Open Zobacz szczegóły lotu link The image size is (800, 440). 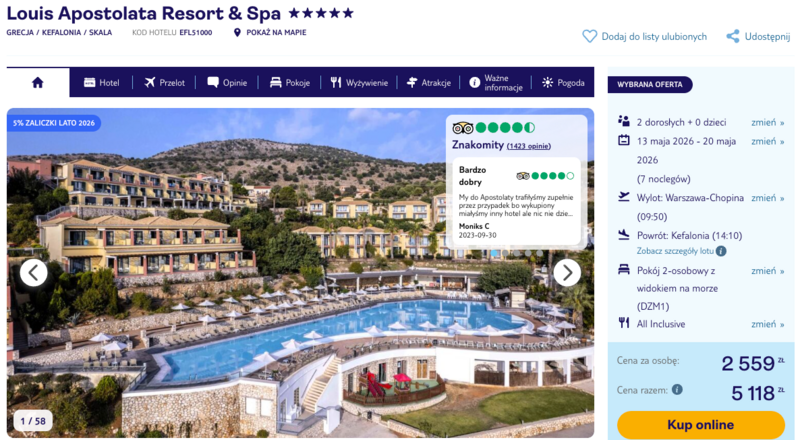tap(675, 251)
